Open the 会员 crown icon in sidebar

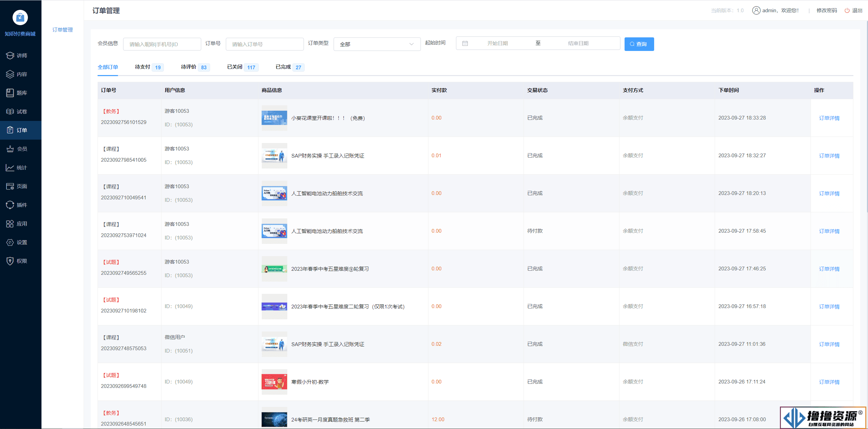point(10,149)
